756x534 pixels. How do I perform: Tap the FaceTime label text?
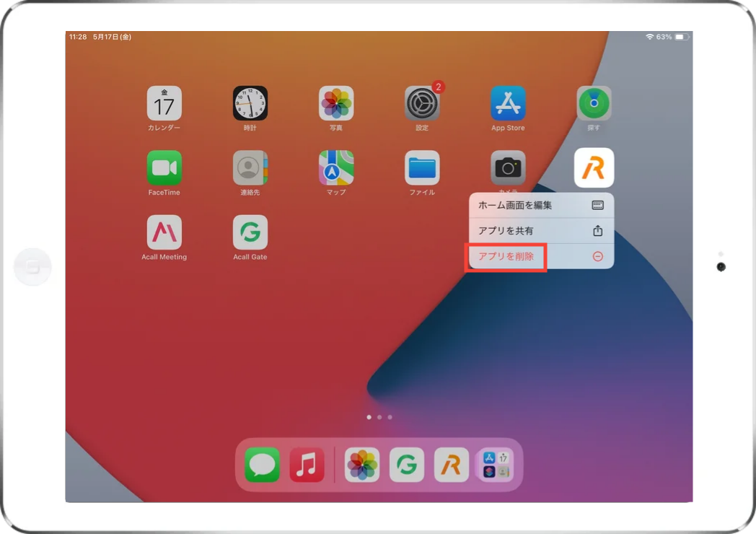(164, 193)
